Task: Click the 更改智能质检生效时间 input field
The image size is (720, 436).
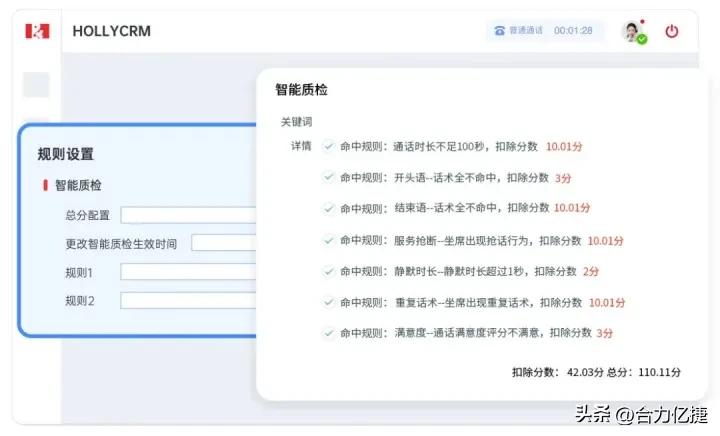Action: click(224, 243)
